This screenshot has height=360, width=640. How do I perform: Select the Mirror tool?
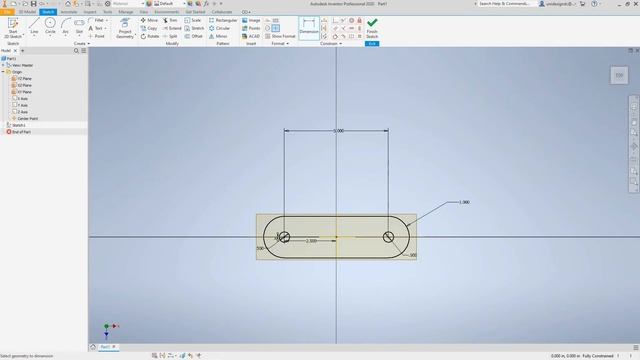218,36
